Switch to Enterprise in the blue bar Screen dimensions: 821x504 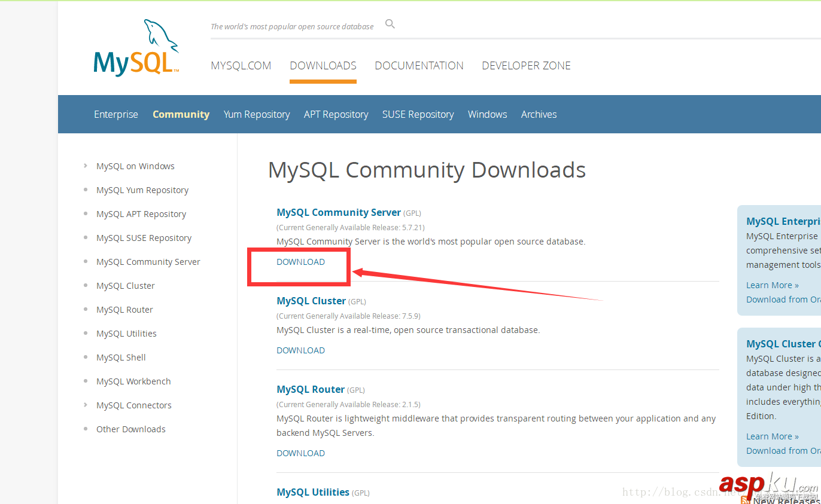point(116,114)
